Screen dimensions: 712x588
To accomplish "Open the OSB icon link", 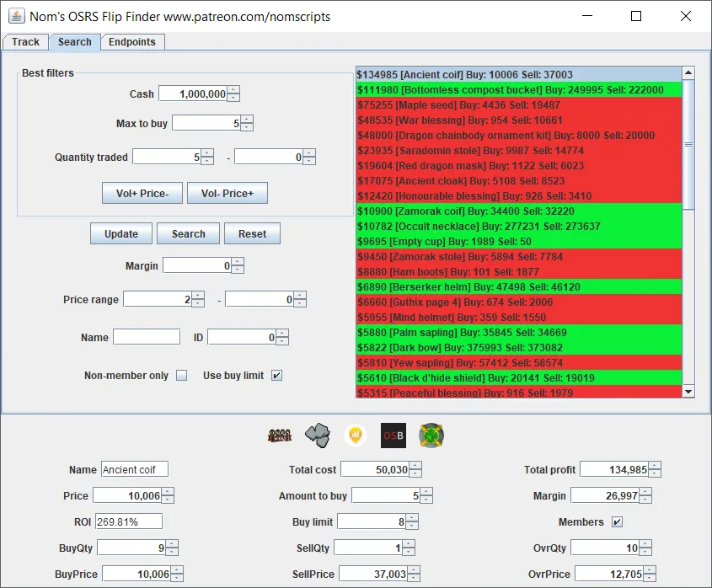I will 393,436.
